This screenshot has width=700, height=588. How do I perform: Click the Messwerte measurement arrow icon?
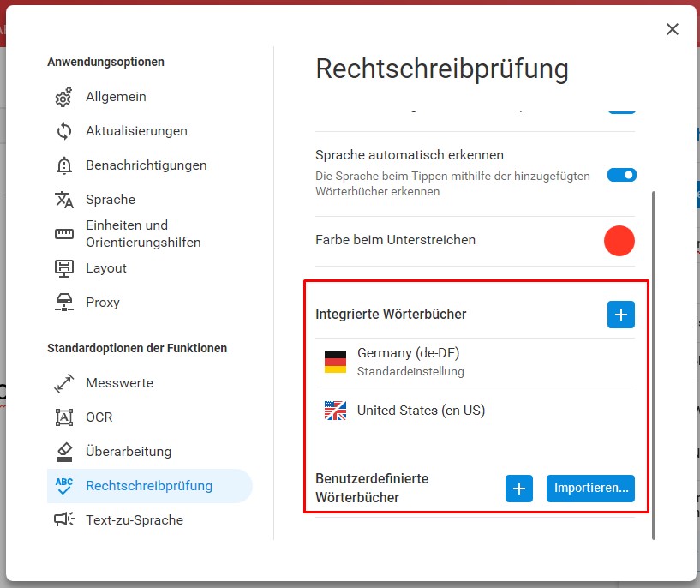coord(64,383)
